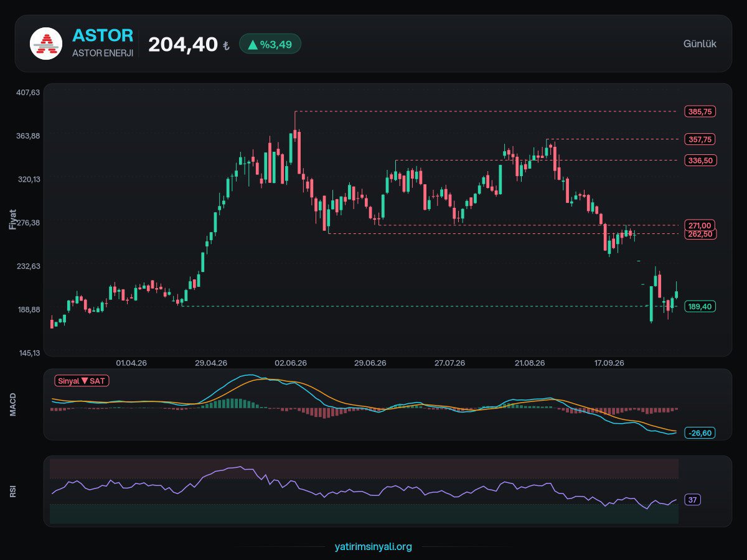Click the ASTOR ENERJI company name
The height and width of the screenshot is (560, 747).
[103, 54]
